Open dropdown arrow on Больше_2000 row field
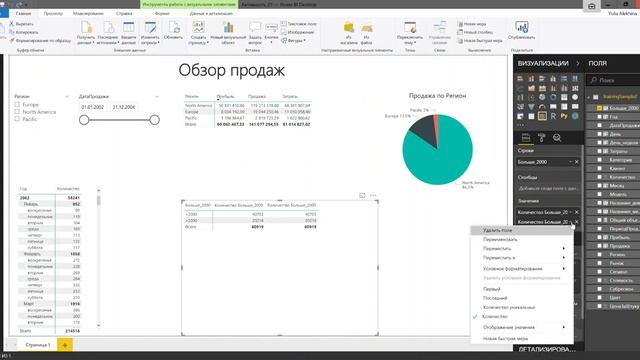 571,162
